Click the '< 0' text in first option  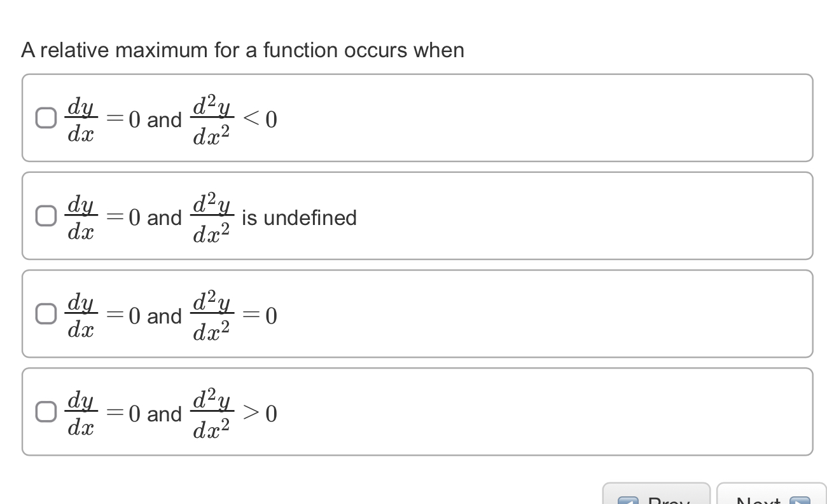tap(261, 119)
